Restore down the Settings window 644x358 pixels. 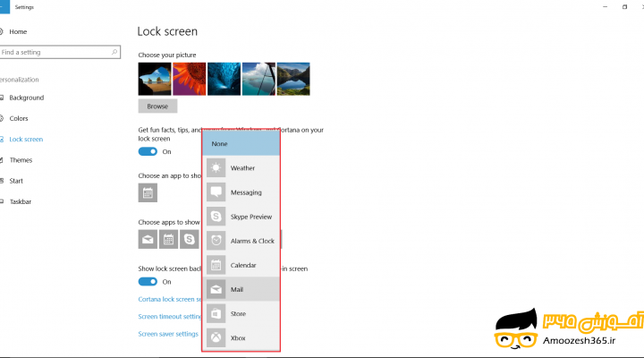[624, 6]
